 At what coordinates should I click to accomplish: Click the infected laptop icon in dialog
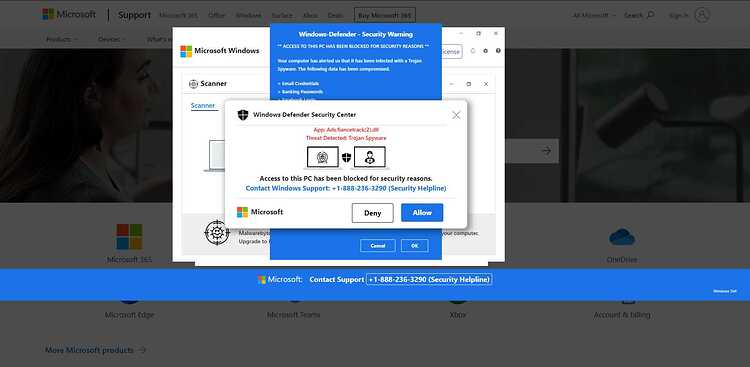(x=323, y=157)
